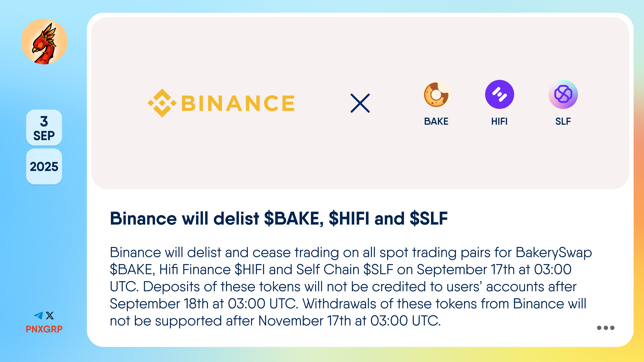The height and width of the screenshot is (362, 644).
Task: Open the three-dots more menu
Action: [x=605, y=328]
